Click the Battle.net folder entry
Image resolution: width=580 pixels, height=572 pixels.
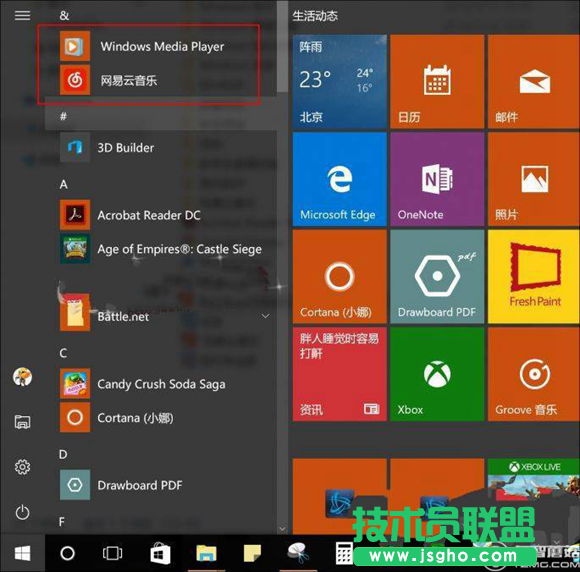coord(161,316)
